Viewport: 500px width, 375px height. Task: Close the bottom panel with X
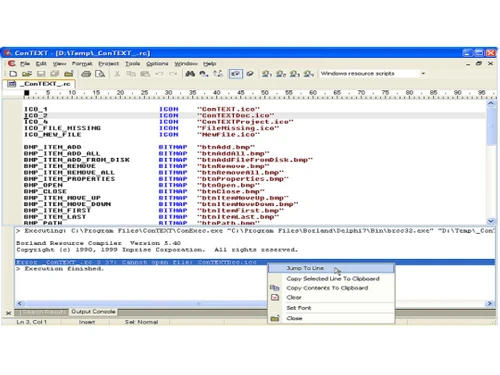click(8, 313)
